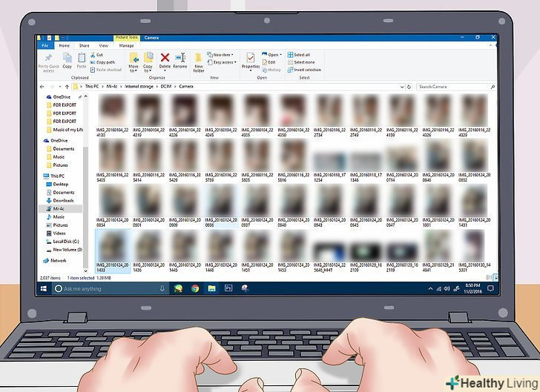Click the Back navigation arrow
This screenshot has height=392, width=540.
(42, 87)
